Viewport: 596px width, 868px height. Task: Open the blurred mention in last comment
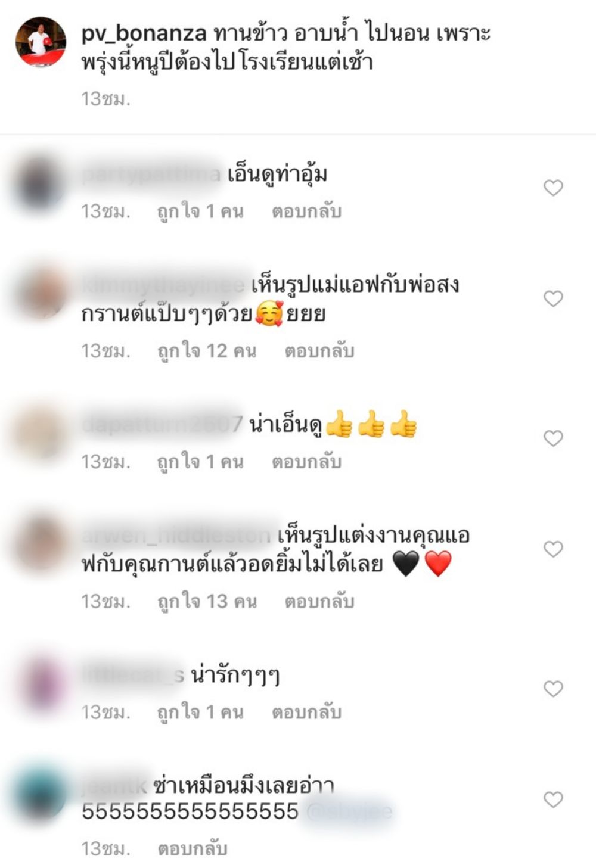click(349, 811)
